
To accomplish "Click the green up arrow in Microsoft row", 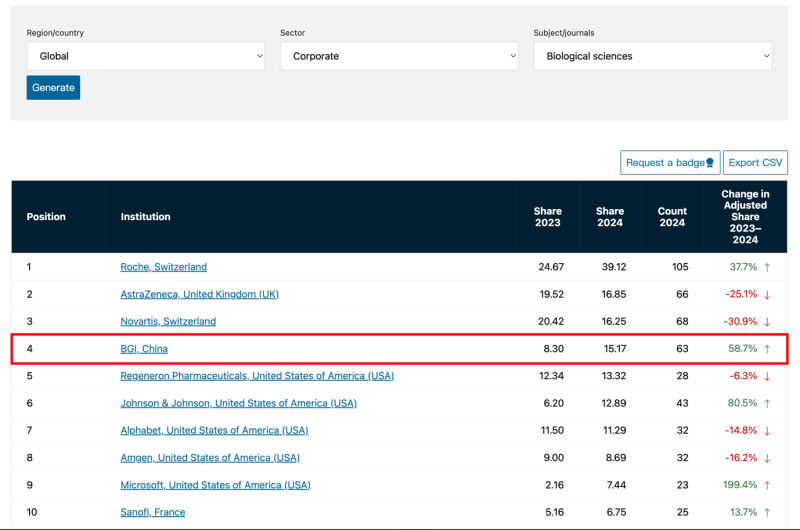I will coord(767,485).
